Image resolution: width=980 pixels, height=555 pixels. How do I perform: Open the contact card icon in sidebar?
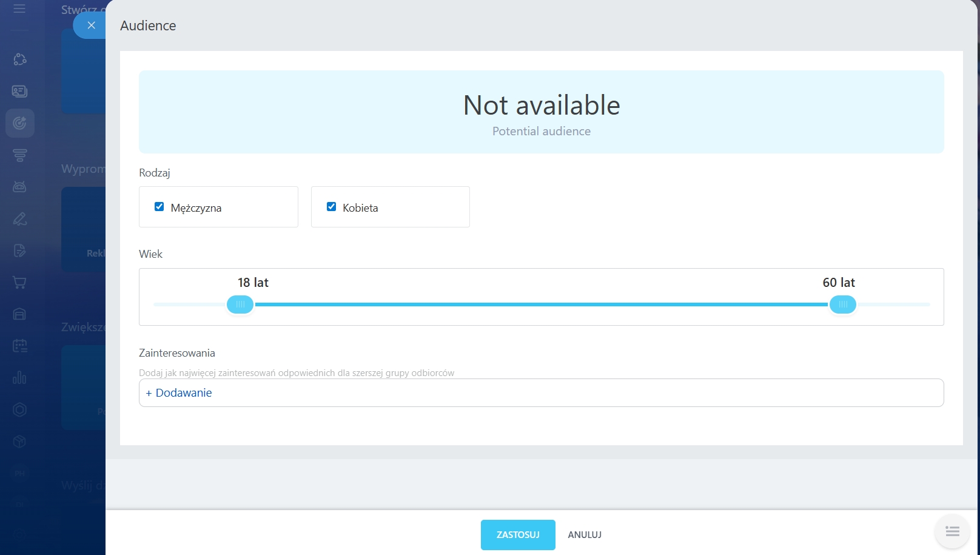pos(19,92)
